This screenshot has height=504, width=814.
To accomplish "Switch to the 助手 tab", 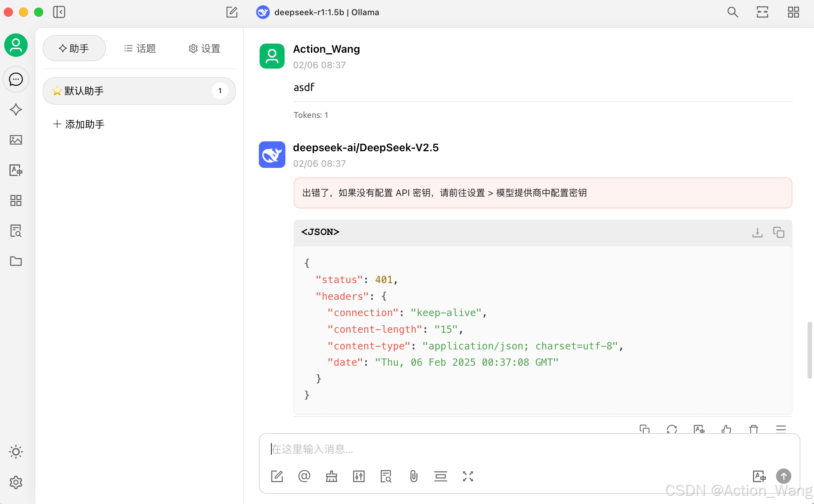I will 74,48.
